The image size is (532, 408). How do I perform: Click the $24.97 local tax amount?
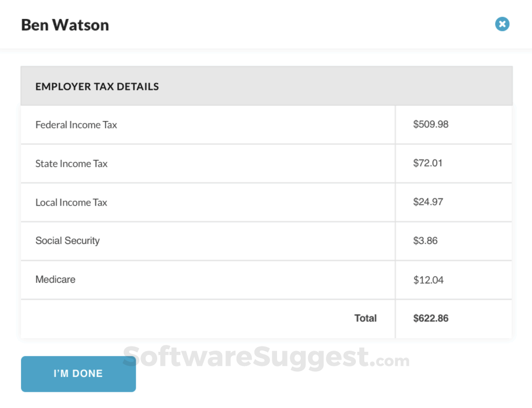428,202
